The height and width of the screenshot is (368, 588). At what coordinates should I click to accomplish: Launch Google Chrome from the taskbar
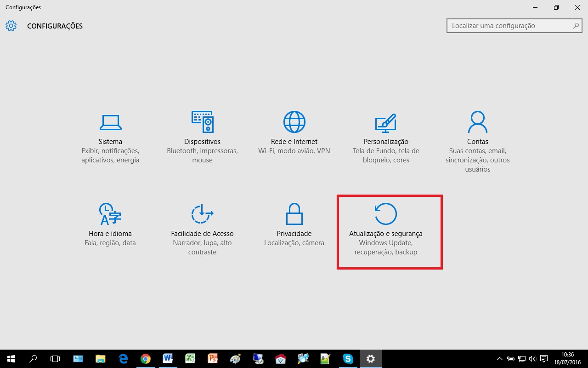tap(146, 359)
